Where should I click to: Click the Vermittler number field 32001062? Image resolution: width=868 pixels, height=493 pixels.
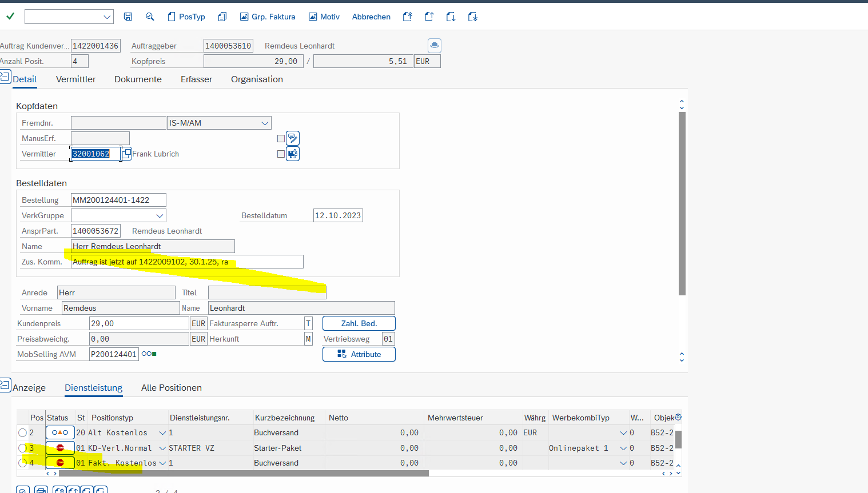point(95,154)
